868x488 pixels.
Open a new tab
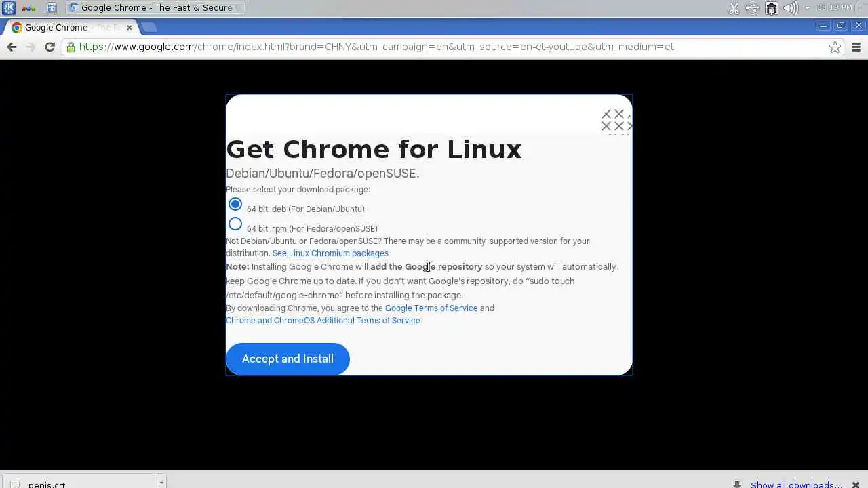149,27
